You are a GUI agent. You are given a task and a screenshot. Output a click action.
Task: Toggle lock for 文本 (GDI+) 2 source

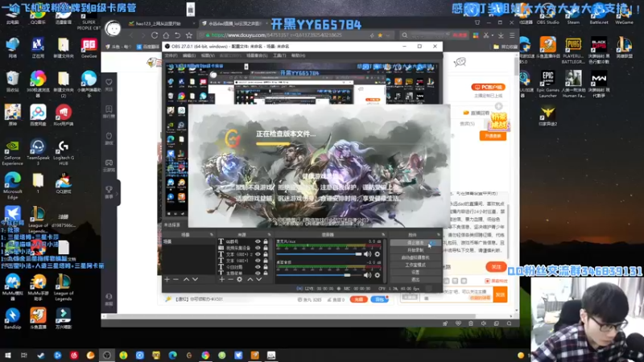pos(266,254)
